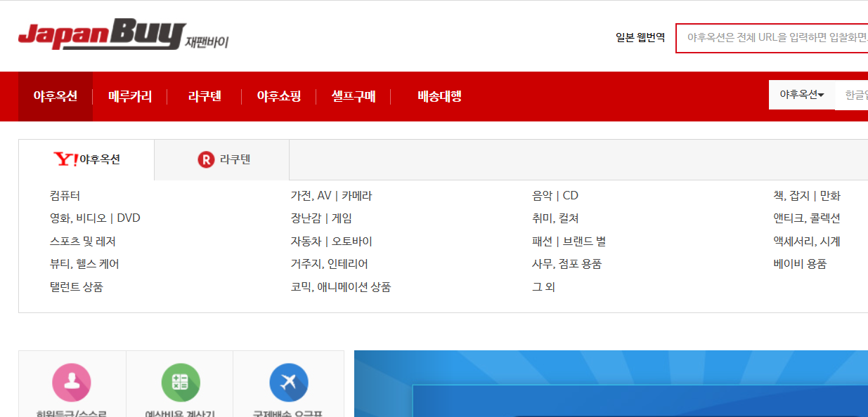Open the 뷰티, 헬스 케어 category
Screen dimensions: 868x417
[84, 264]
